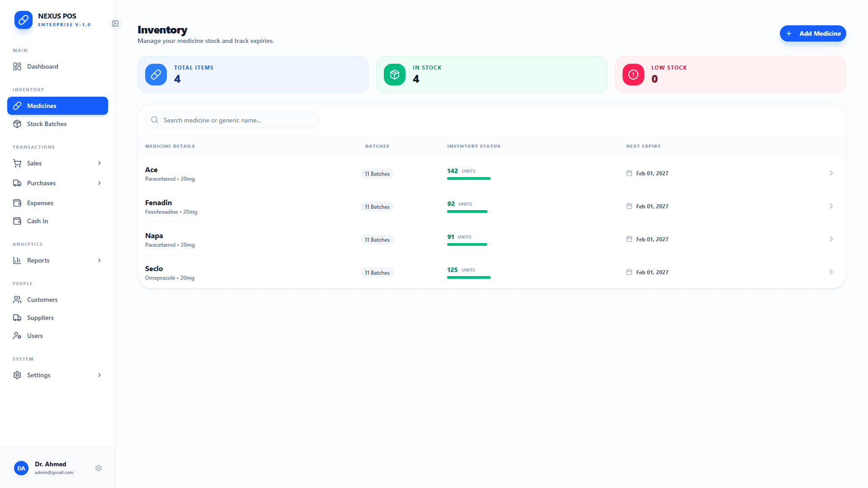
Task: Expand the Sales submenu
Action: point(99,163)
